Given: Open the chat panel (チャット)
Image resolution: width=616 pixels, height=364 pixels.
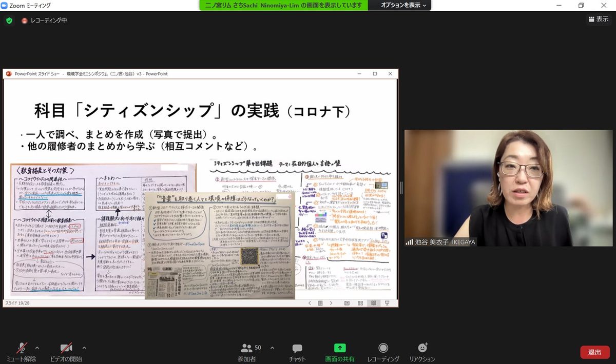Looking at the screenshot, I should (297, 349).
